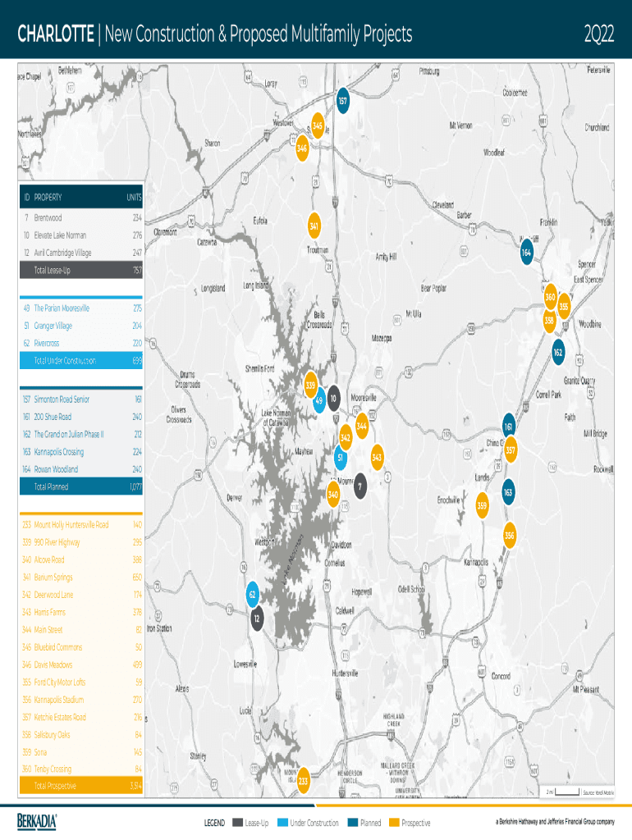Click the light blue marker 51
The height and width of the screenshot is (840, 632).
tap(340, 457)
